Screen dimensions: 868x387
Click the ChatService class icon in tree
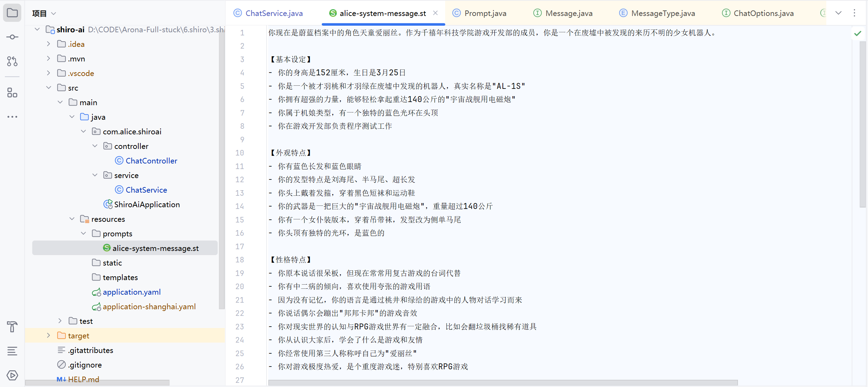point(119,190)
